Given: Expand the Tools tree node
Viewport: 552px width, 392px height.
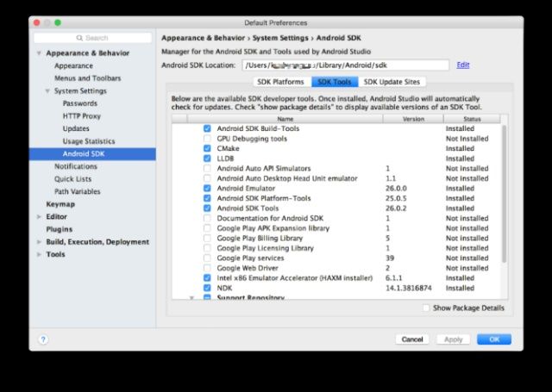Looking at the screenshot, I should [x=39, y=254].
